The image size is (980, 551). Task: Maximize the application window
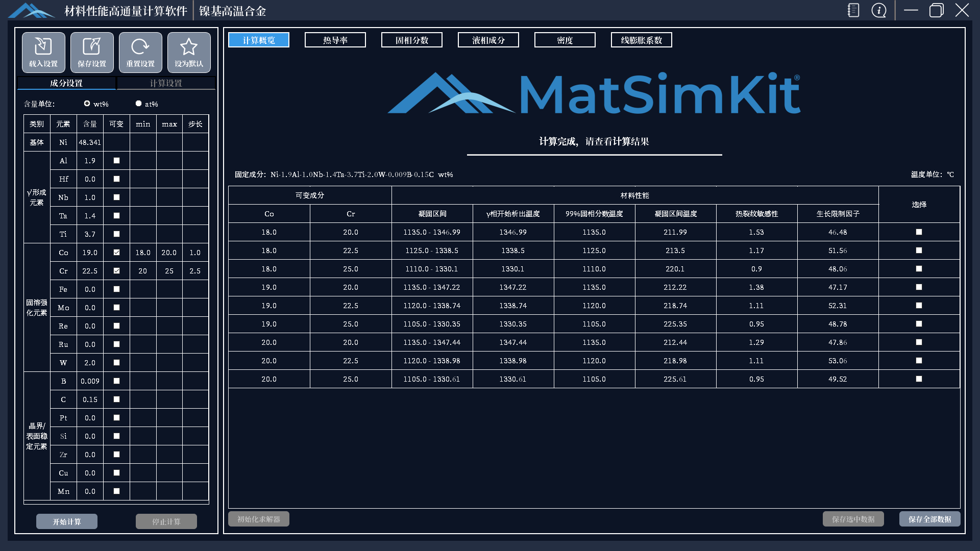[x=937, y=10]
